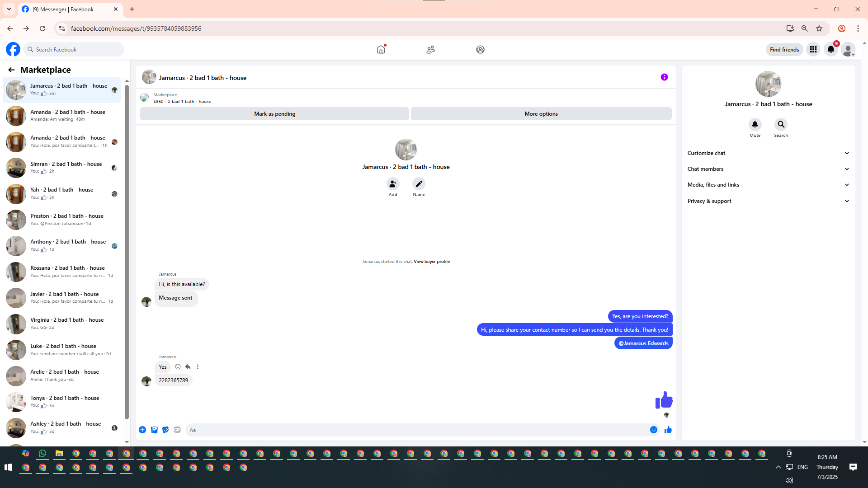Screen dimensions: 868x488
Task: Search in conversation magnifier icon
Action: [x=781, y=124]
